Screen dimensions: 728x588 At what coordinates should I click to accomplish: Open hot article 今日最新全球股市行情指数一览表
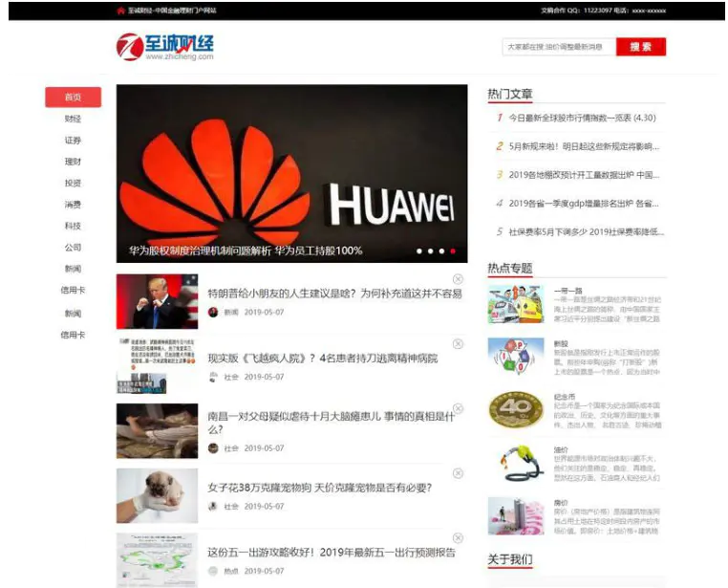(x=581, y=118)
